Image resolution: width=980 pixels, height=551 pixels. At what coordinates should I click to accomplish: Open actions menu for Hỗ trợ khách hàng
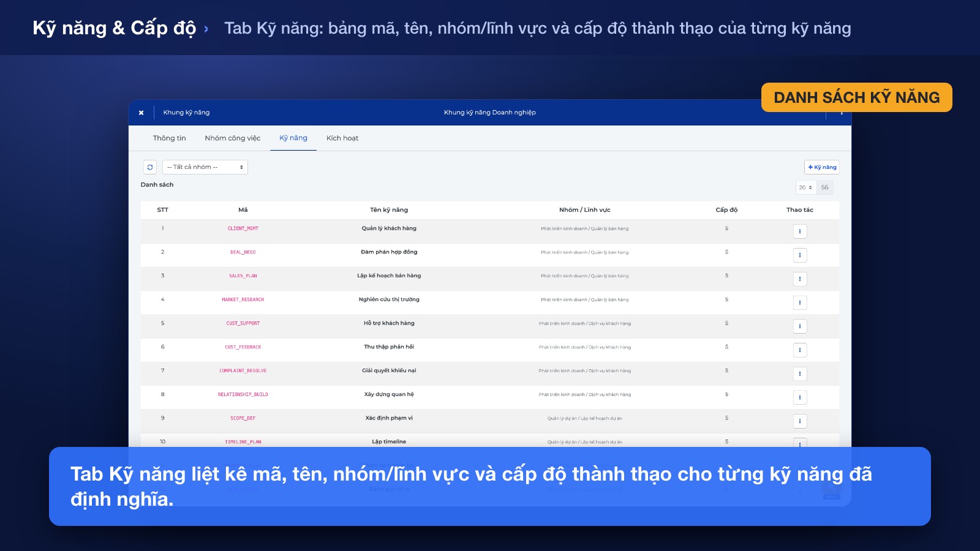pyautogui.click(x=800, y=326)
